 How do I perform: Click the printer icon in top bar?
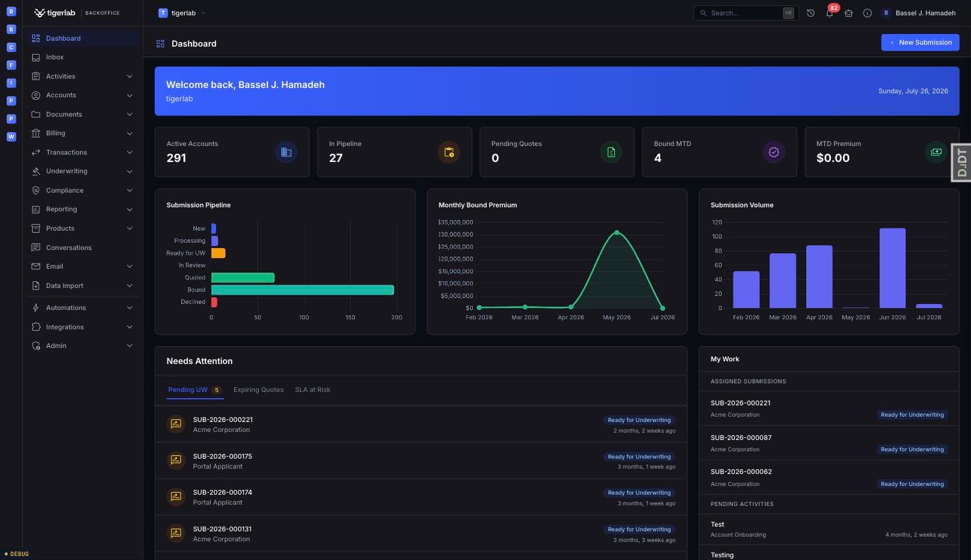[848, 13]
